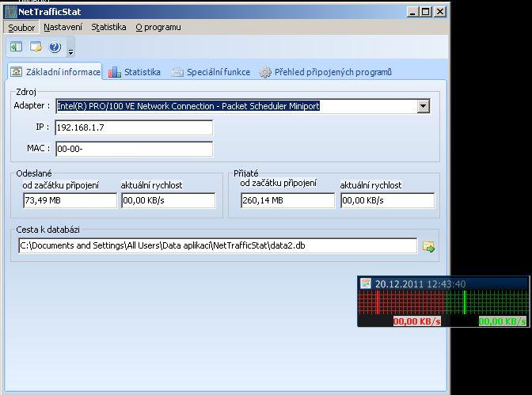
Task: Open the Statistika menu
Action: pyautogui.click(x=108, y=27)
